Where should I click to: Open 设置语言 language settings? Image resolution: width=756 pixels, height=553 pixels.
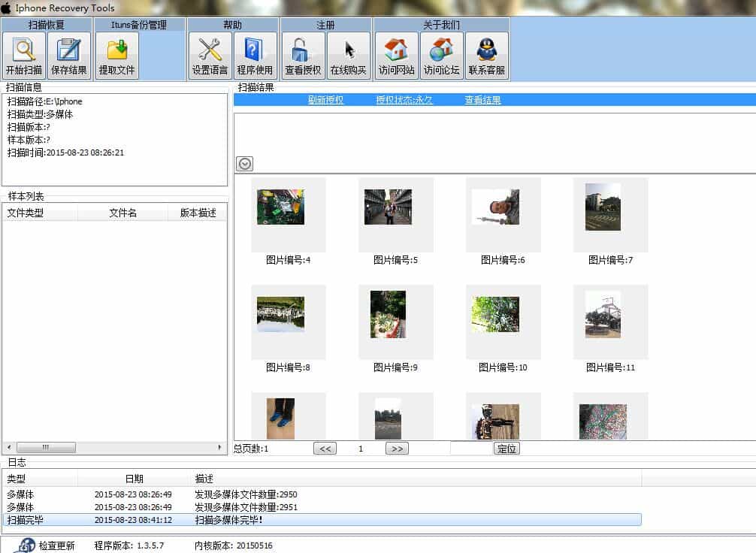pos(210,55)
